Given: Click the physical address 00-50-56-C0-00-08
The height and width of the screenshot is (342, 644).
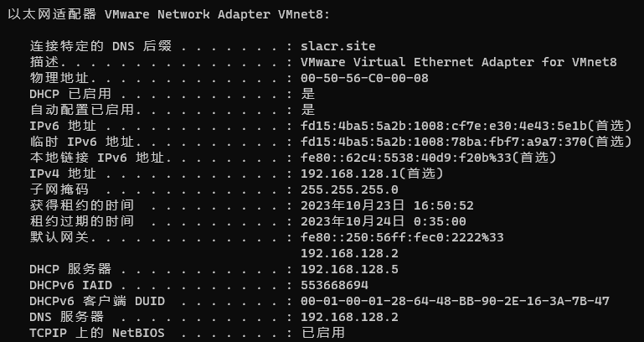Looking at the screenshot, I should [364, 78].
